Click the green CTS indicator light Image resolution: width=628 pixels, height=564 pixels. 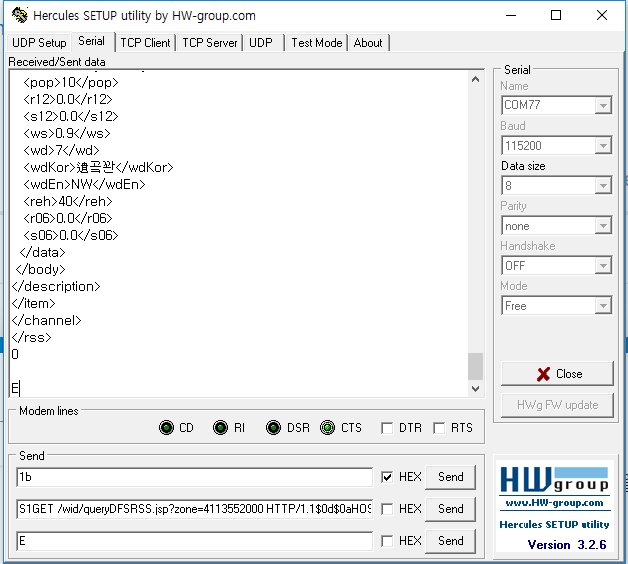point(328,427)
